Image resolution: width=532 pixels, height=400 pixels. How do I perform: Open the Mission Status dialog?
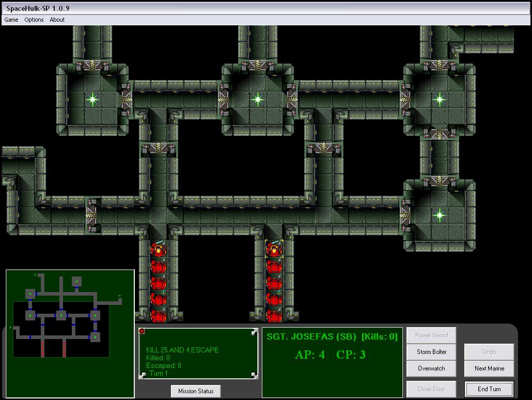(196, 391)
